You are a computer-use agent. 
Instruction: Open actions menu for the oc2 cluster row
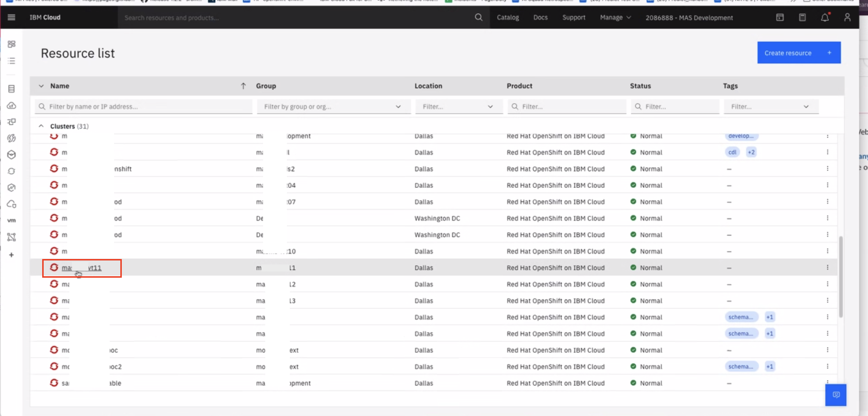tap(827, 366)
